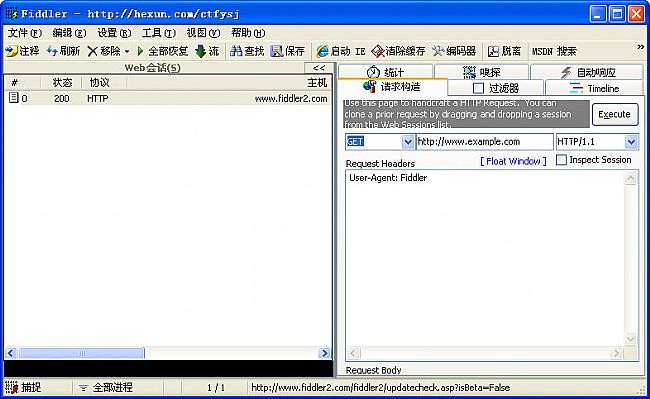Click the 全部进程 process filter in status bar

106,387
